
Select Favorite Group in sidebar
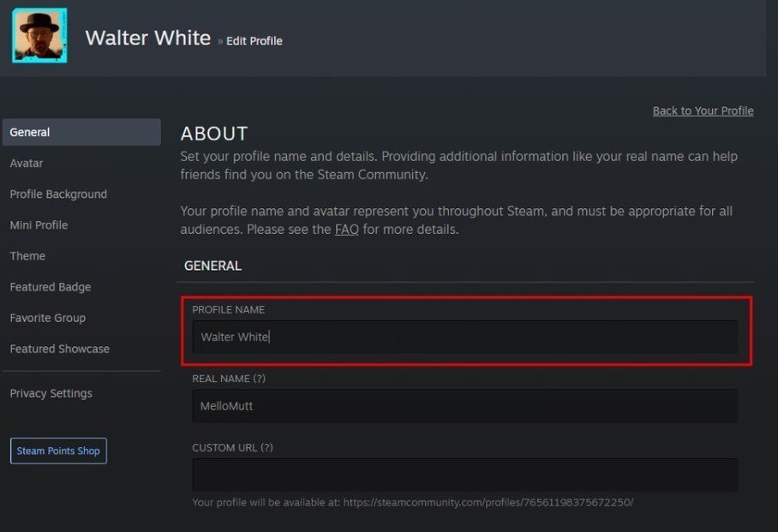point(48,318)
